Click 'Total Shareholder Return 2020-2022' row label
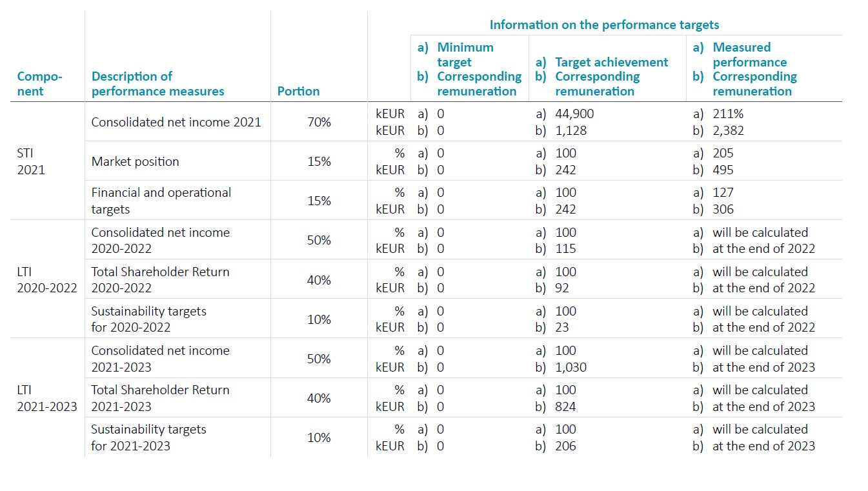 160,280
